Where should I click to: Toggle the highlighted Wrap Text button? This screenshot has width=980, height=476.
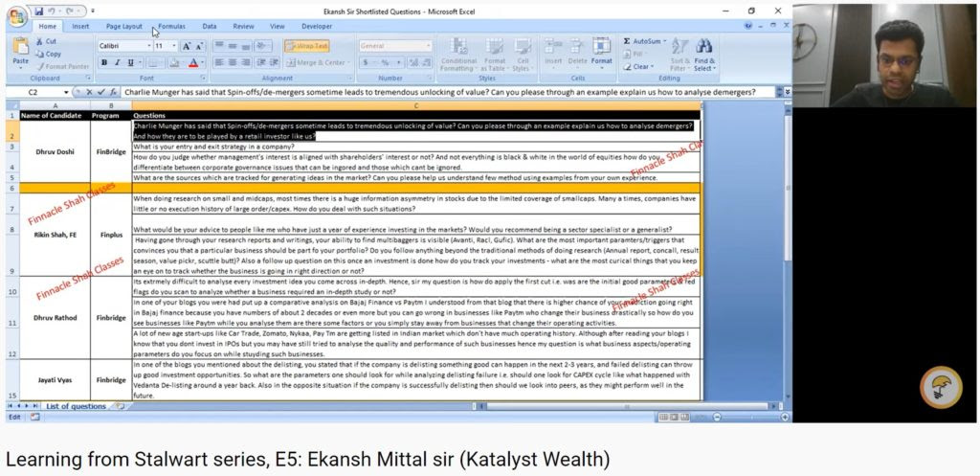tap(307, 46)
